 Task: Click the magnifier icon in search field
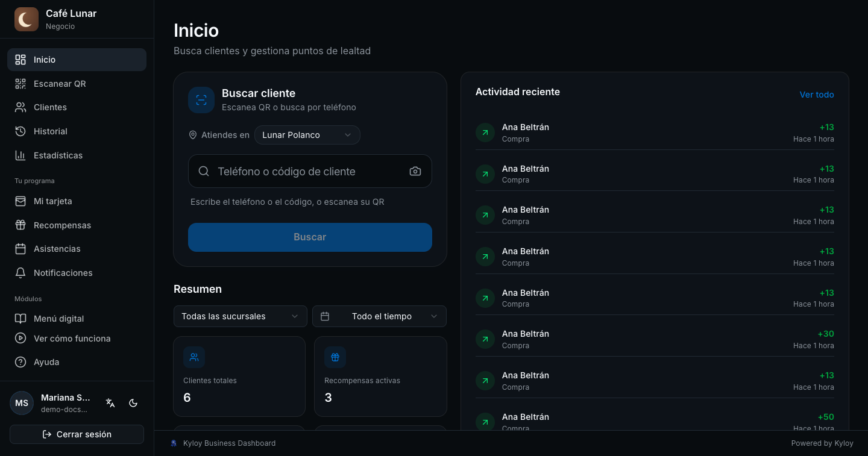point(204,171)
